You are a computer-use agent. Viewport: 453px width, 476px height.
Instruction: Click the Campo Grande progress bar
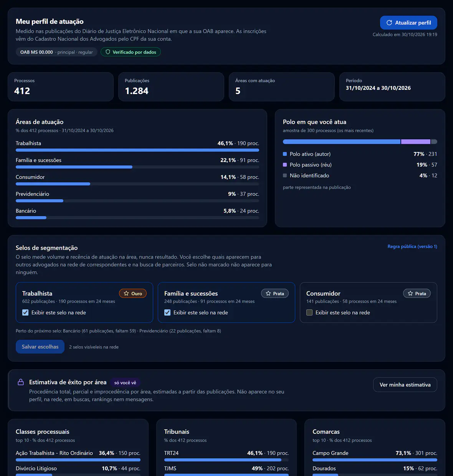[375, 460]
